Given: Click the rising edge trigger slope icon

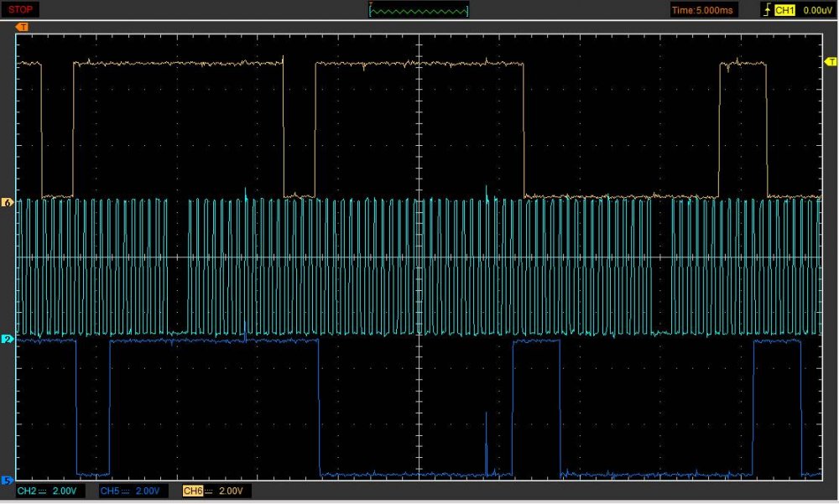Looking at the screenshot, I should tap(766, 10).
